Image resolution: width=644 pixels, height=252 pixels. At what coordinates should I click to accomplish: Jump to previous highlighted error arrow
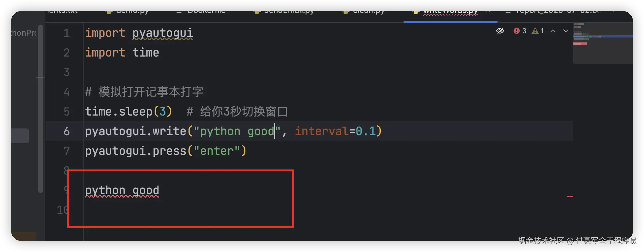pyautogui.click(x=553, y=31)
